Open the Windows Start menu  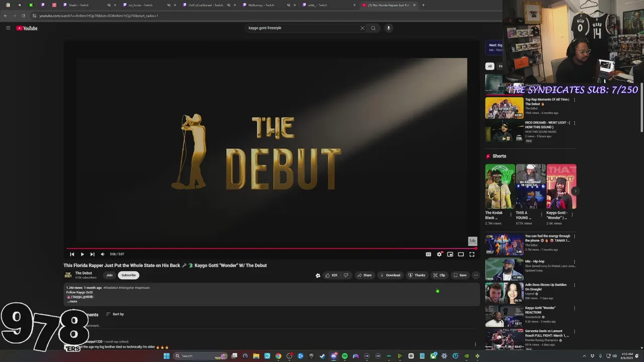[167, 356]
